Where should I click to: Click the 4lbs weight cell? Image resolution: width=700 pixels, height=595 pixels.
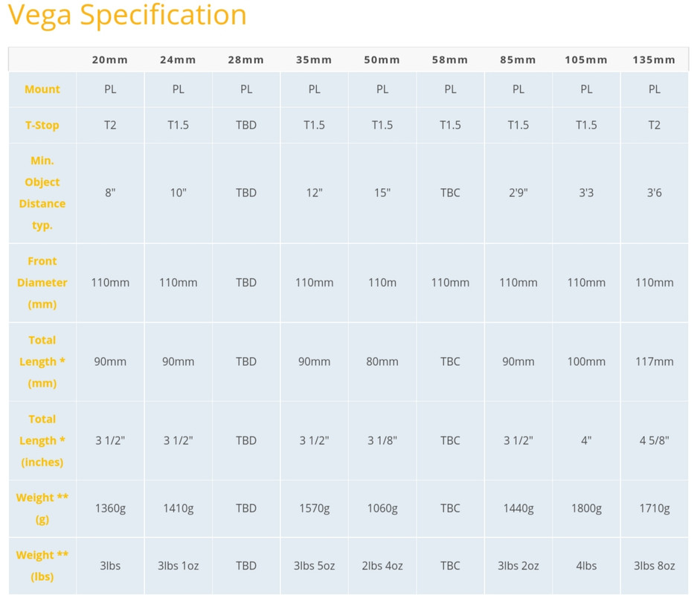click(x=586, y=565)
